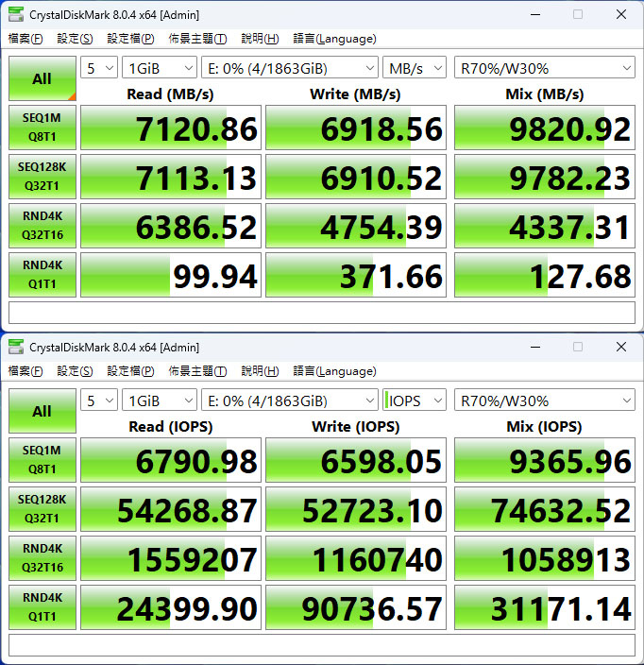The width and height of the screenshot is (644, 665).
Task: Click the 1058913 IOPS mix result
Action: (545, 558)
